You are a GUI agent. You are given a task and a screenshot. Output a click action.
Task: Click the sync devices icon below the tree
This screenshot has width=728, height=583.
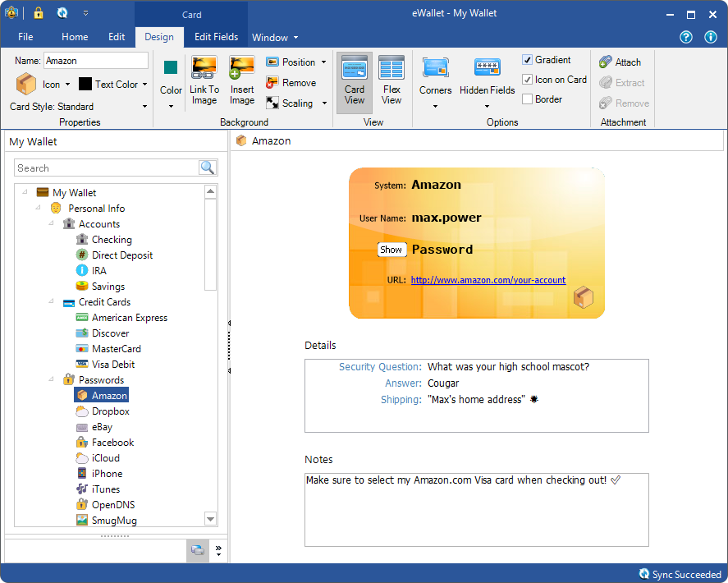pos(198,550)
